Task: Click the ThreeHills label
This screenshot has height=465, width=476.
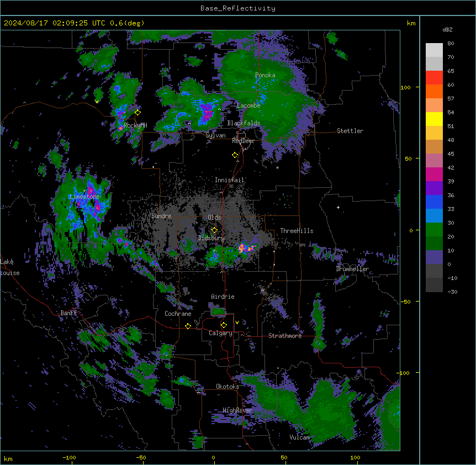Action: pyautogui.click(x=297, y=231)
